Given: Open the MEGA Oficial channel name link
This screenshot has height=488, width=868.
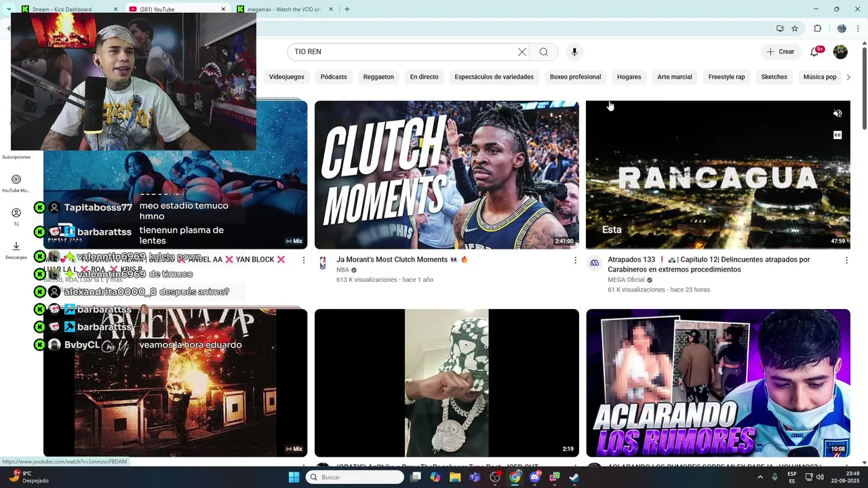Looking at the screenshot, I should (626, 280).
